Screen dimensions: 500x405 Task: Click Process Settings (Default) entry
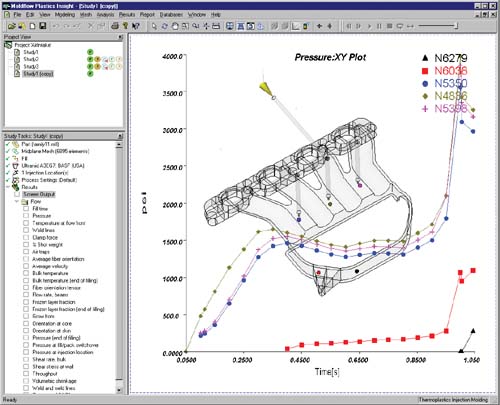(x=49, y=180)
